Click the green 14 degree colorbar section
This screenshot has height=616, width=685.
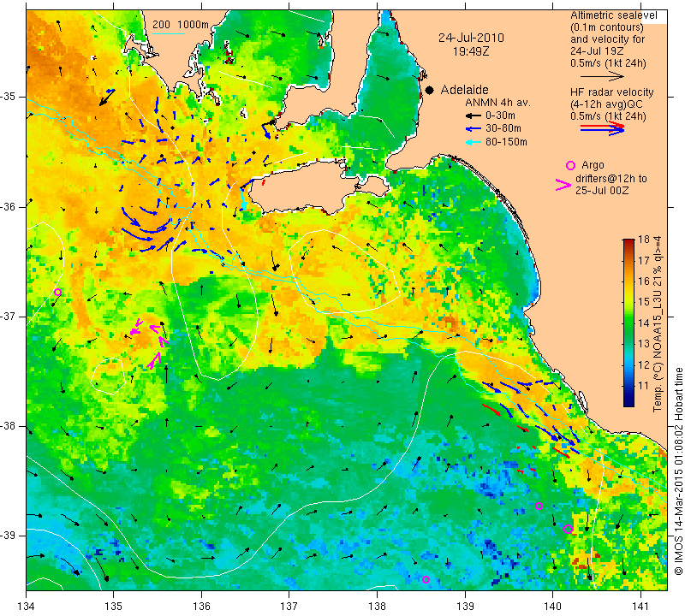[x=628, y=323]
